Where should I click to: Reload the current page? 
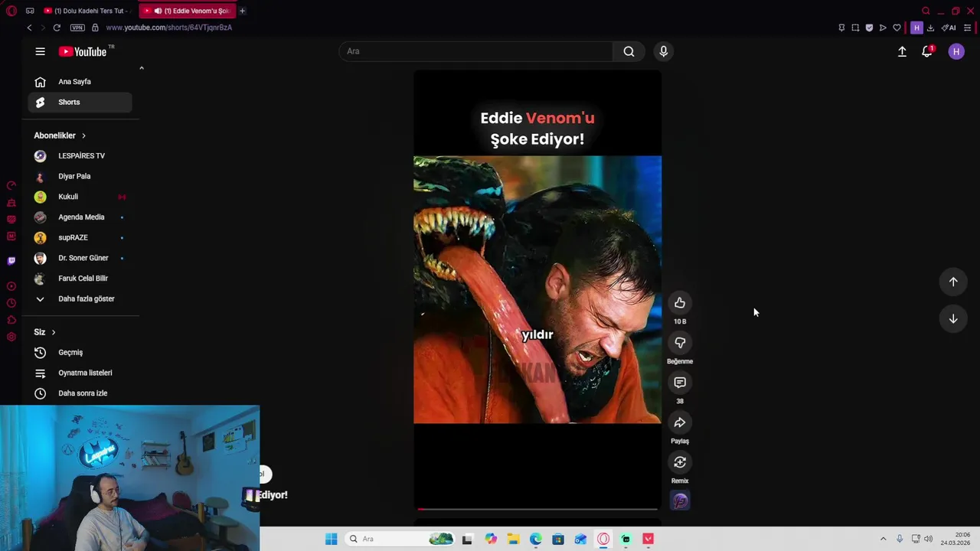click(x=57, y=28)
